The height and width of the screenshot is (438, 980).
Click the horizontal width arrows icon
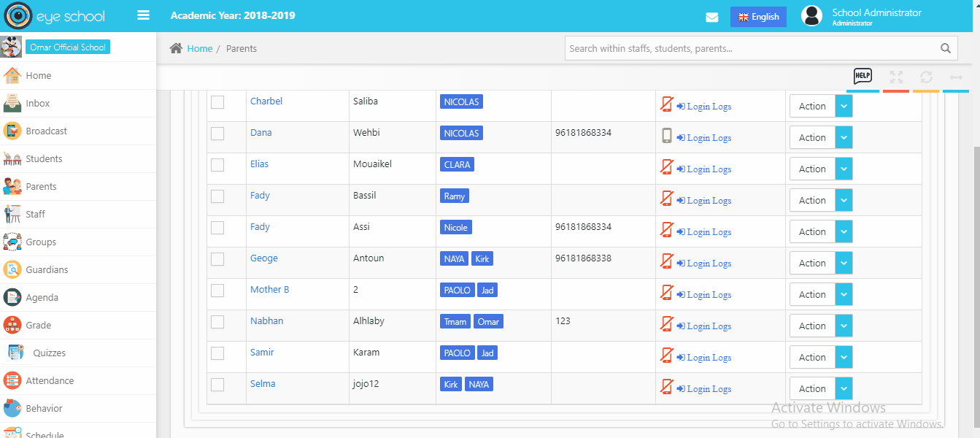pyautogui.click(x=956, y=77)
